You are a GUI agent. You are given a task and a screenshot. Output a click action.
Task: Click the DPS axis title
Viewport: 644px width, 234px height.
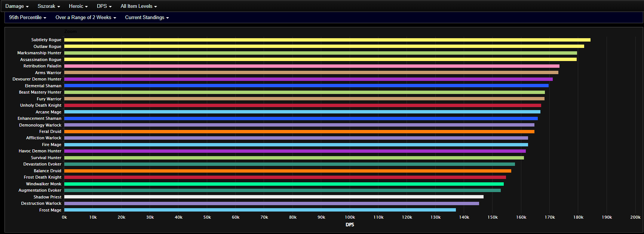coord(350,225)
